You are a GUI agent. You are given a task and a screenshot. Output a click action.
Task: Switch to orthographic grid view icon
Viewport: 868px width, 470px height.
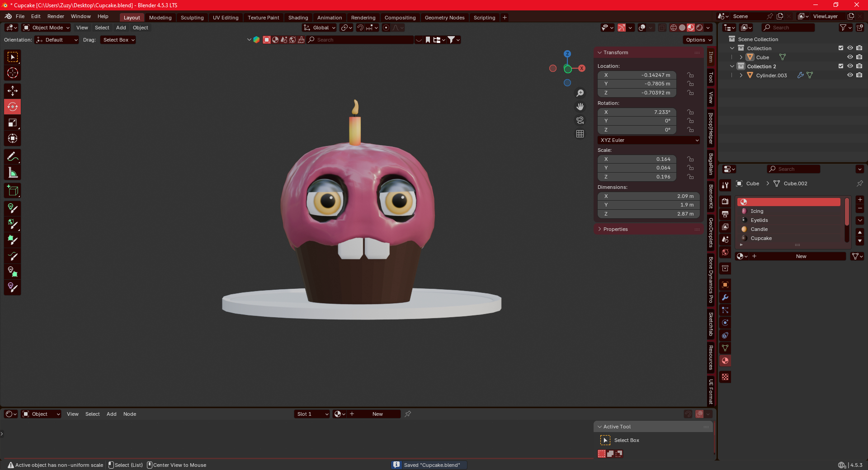[x=580, y=134]
